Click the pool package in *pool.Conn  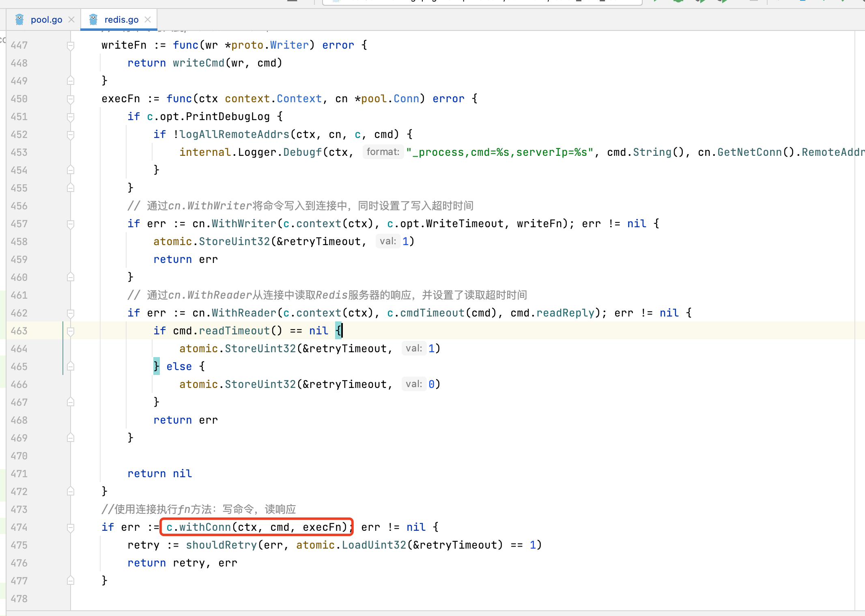tap(374, 99)
